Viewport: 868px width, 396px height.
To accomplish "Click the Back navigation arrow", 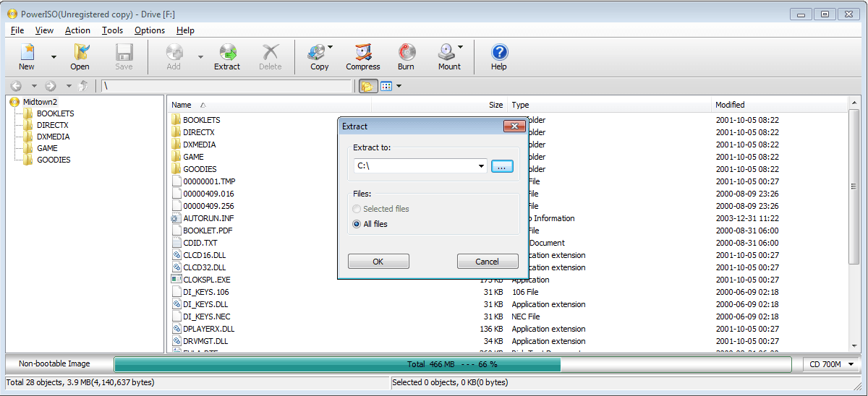I will 17,86.
